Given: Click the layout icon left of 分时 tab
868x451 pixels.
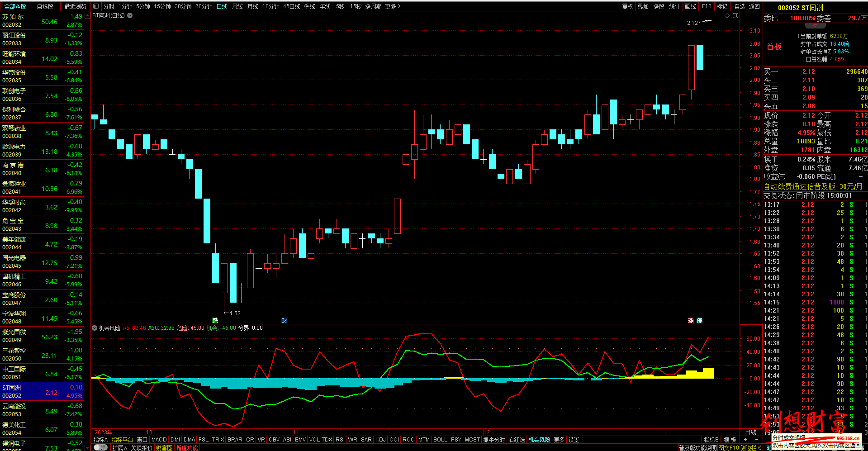Looking at the screenshot, I should click(x=95, y=6).
